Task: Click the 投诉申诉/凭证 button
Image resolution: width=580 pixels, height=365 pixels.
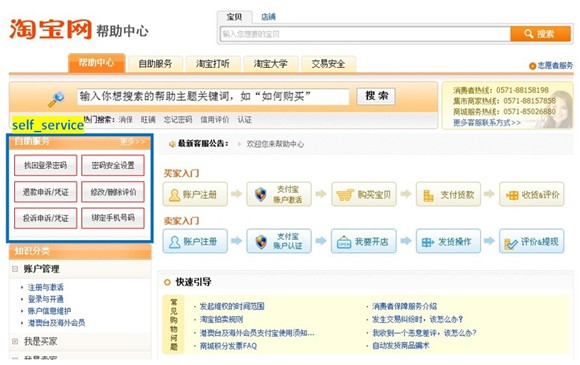Action: [x=45, y=218]
